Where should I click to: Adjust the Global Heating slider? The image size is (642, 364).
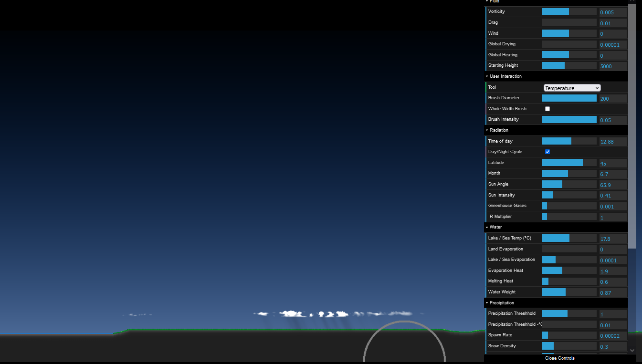tap(569, 55)
